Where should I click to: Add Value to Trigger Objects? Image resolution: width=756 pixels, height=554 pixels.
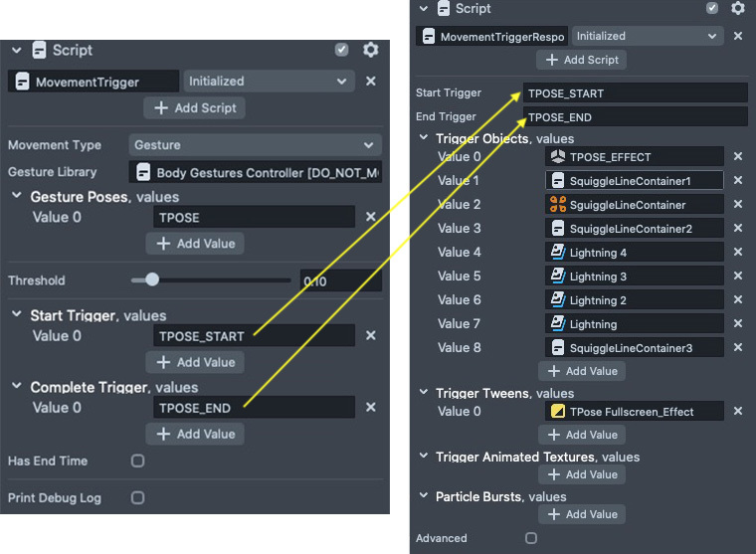(582, 371)
